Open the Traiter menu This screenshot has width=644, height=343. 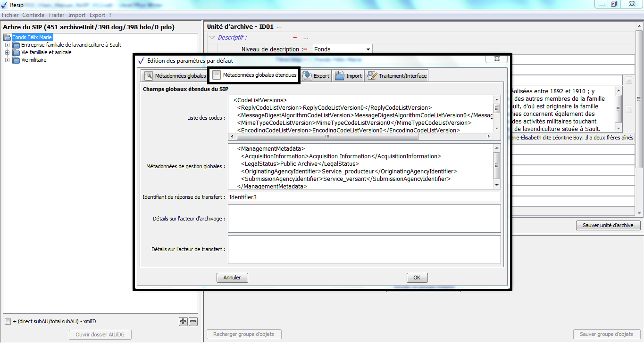[56, 15]
